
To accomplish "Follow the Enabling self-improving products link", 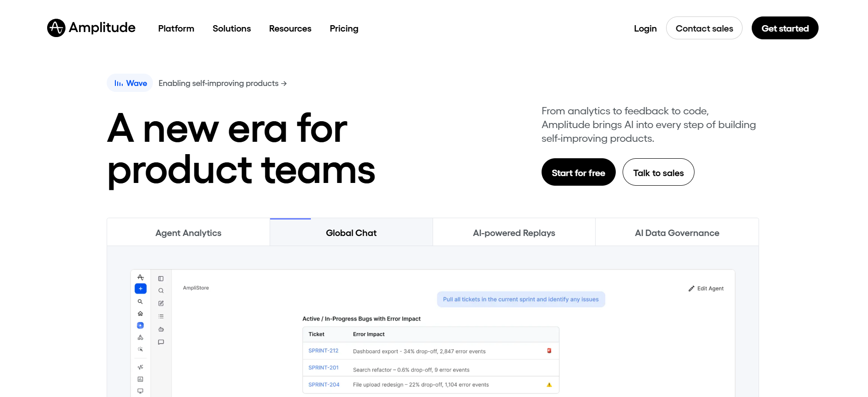I will coord(222,83).
